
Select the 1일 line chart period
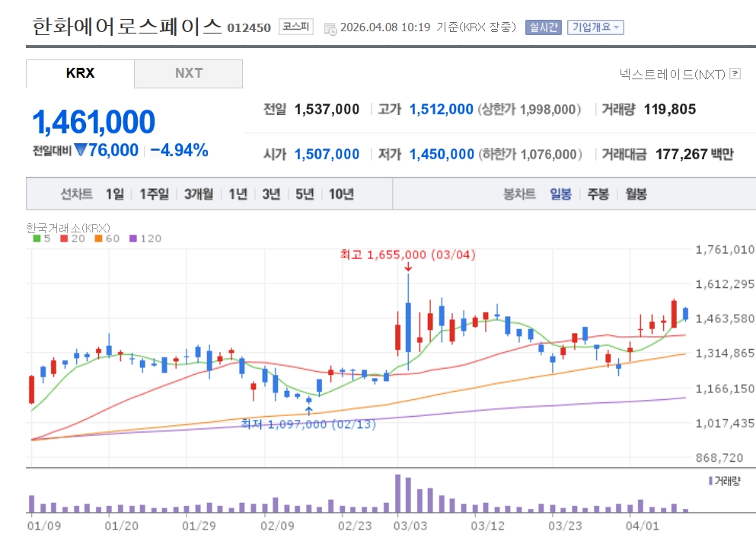[115, 194]
